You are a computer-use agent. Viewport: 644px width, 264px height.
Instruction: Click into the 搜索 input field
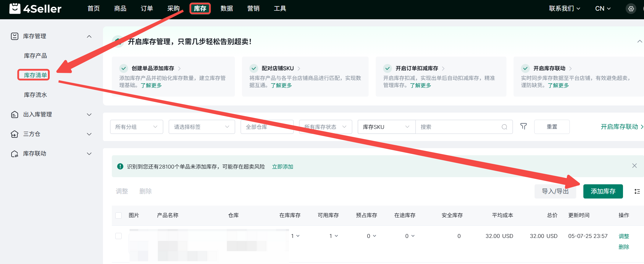pos(459,127)
